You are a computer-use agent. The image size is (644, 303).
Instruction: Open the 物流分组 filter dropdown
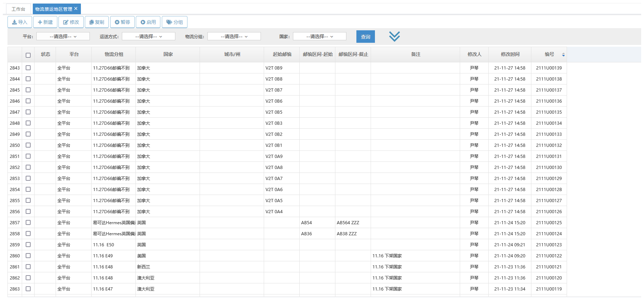234,36
